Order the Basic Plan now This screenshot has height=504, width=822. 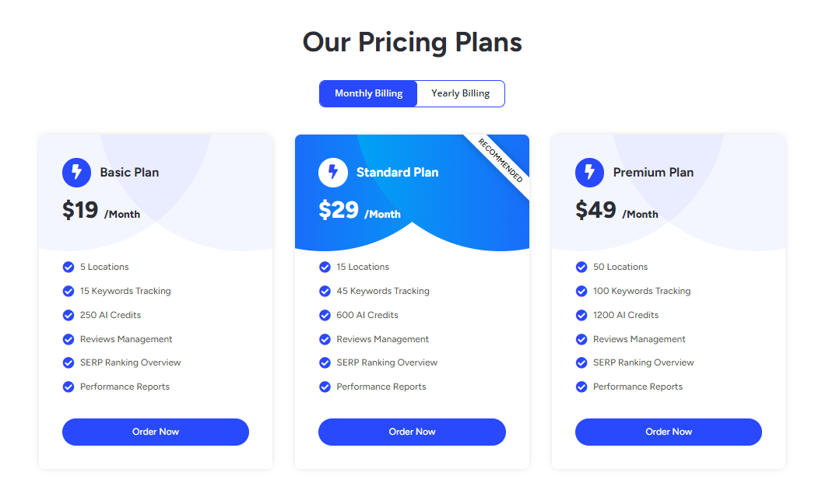(156, 432)
